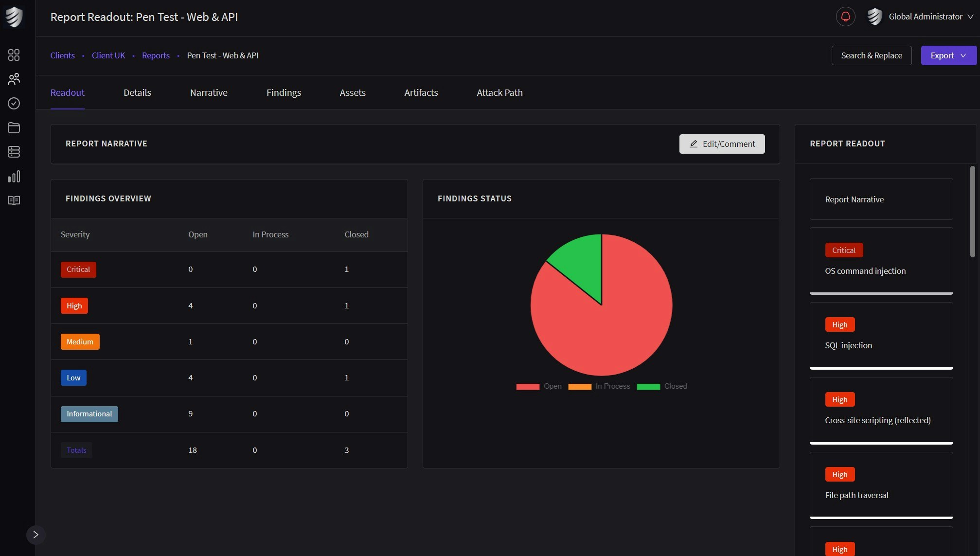Switch to the Attack Path tab
980x556 pixels.
(499, 92)
